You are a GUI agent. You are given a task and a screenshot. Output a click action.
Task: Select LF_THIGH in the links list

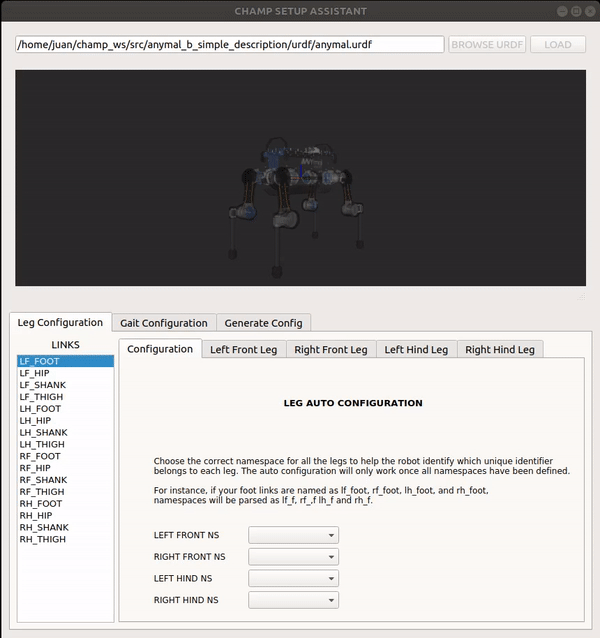(x=65, y=397)
